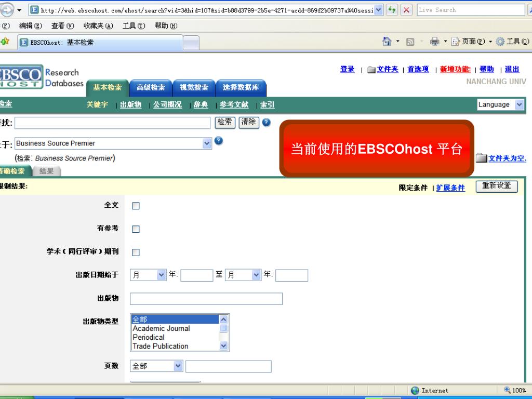Click the 参考文献 link
The height and width of the screenshot is (399, 532).
point(234,105)
